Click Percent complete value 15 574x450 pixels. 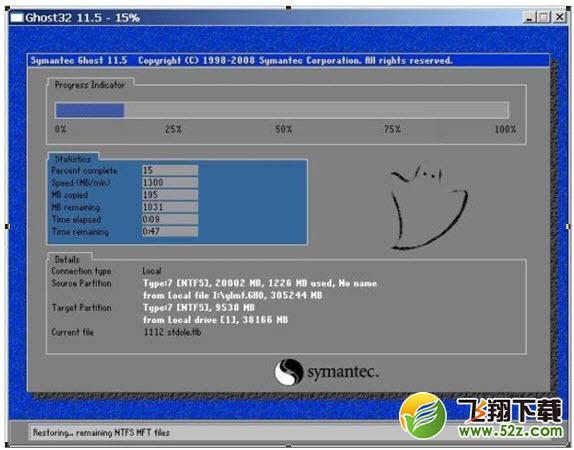coord(170,170)
